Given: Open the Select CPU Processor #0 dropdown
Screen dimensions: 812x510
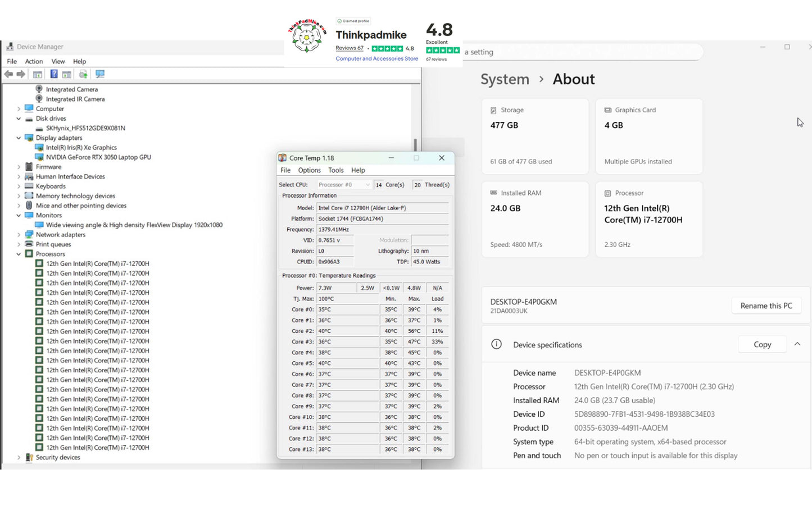Looking at the screenshot, I should [x=344, y=185].
